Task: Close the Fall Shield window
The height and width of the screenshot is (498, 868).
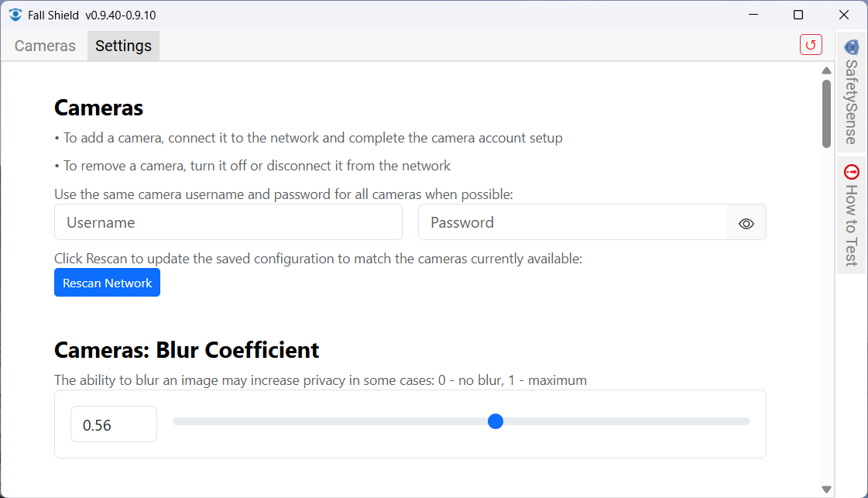Action: click(844, 15)
